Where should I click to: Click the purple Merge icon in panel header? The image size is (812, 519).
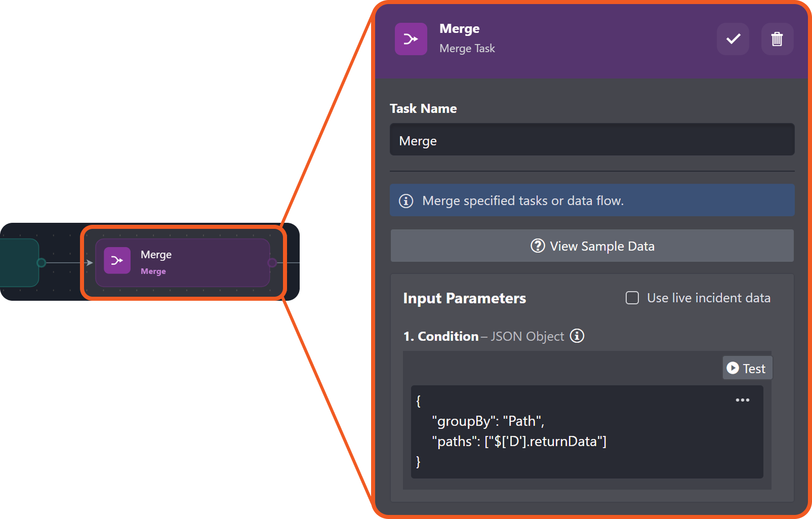click(411, 39)
